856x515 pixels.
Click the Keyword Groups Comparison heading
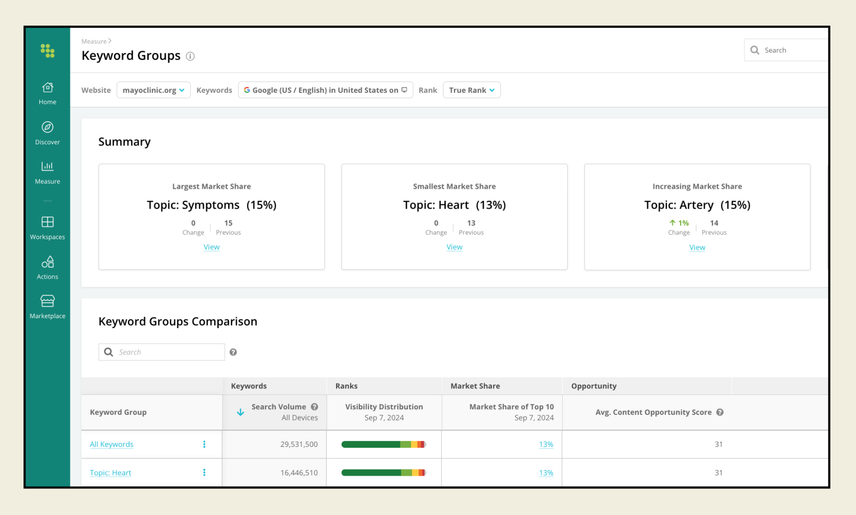click(x=177, y=322)
